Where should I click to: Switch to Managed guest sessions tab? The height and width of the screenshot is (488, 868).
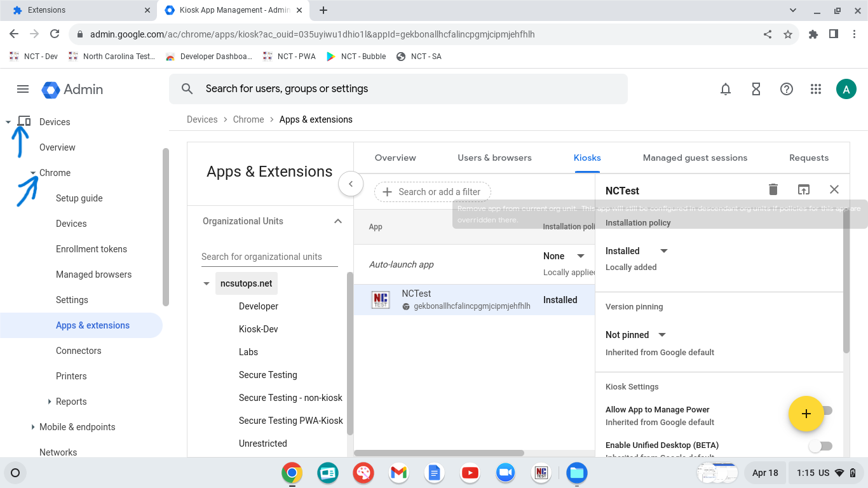point(695,158)
